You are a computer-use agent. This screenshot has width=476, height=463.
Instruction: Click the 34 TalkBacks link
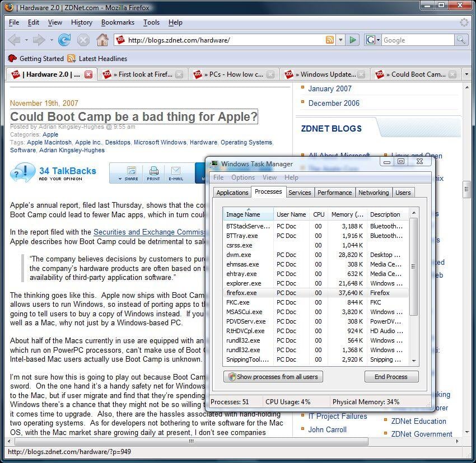[x=67, y=171]
